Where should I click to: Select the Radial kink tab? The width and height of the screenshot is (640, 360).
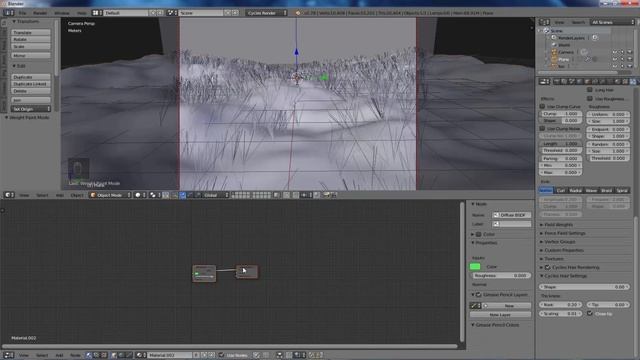point(575,190)
